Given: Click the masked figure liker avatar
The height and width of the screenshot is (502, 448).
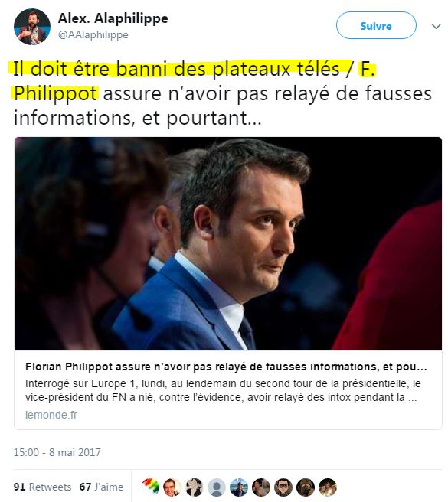Looking at the screenshot, I should pos(306,487).
